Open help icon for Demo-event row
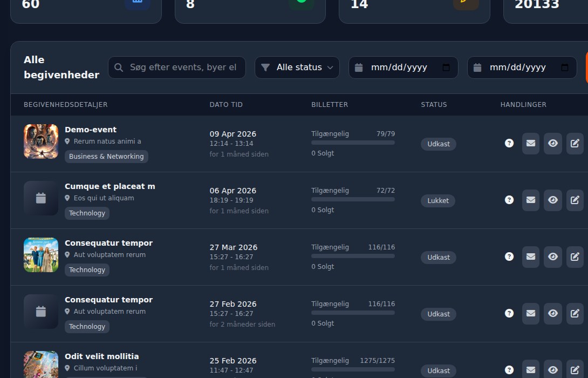This screenshot has width=588, height=378. click(x=509, y=143)
